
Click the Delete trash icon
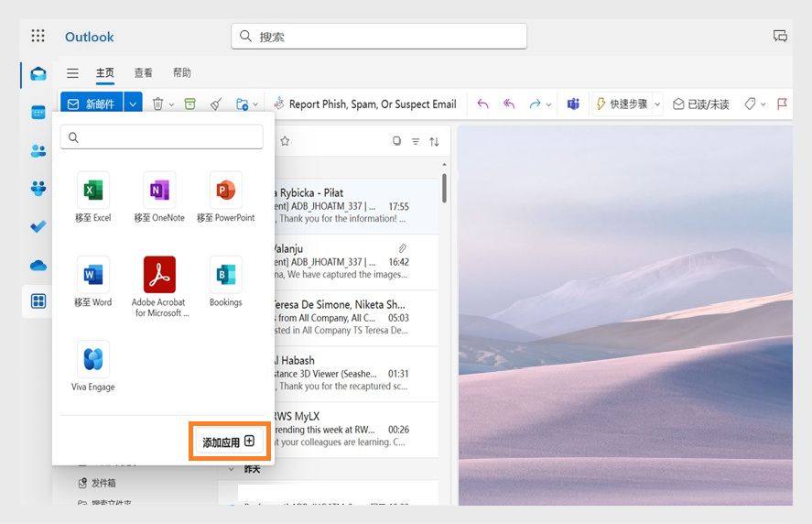coord(158,104)
